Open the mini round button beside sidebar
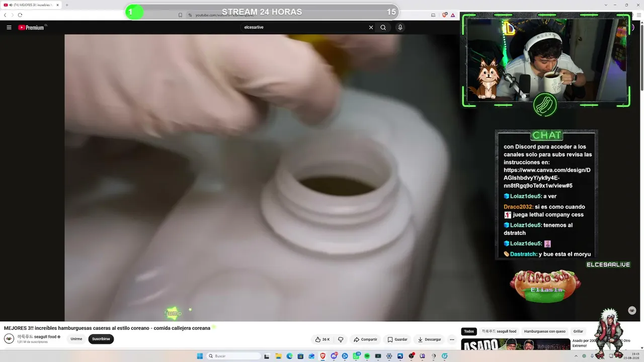Image resolution: width=644 pixels, height=362 pixels. click(632, 311)
